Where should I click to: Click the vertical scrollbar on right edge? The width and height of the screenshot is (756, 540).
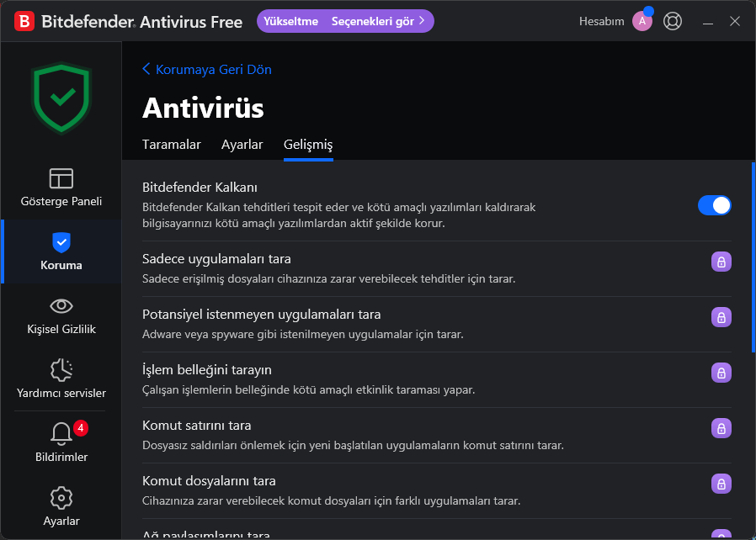click(x=753, y=257)
